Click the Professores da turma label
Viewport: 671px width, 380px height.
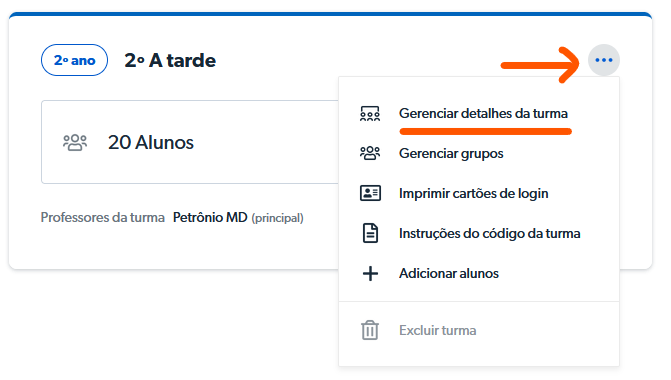pyautogui.click(x=102, y=217)
